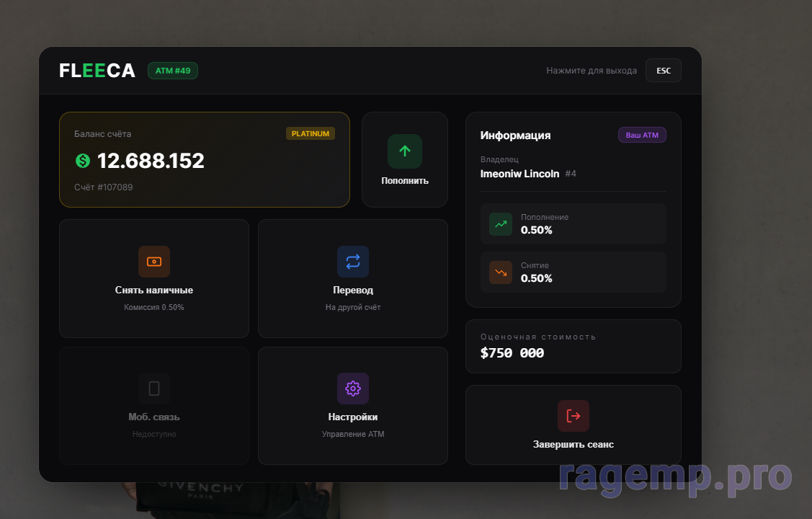Screen dimensions: 812x519
Task: Click the ATM #49 badge
Action: [173, 71]
